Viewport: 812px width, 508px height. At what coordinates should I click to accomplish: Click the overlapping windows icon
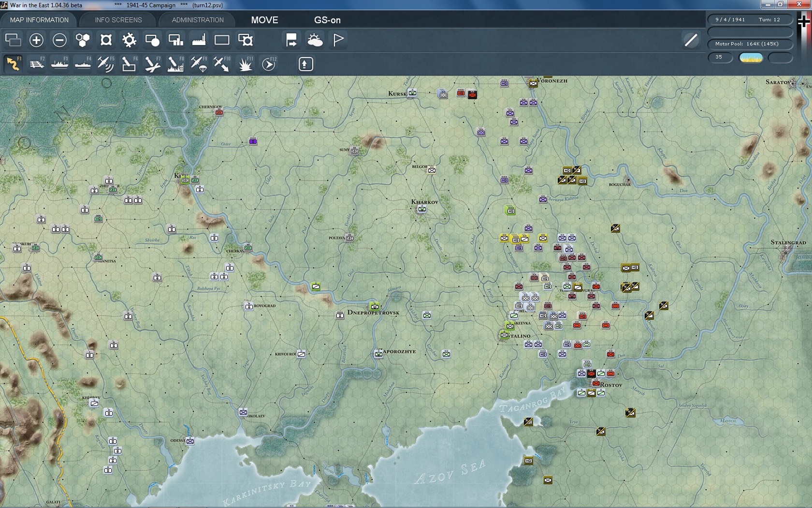13,40
